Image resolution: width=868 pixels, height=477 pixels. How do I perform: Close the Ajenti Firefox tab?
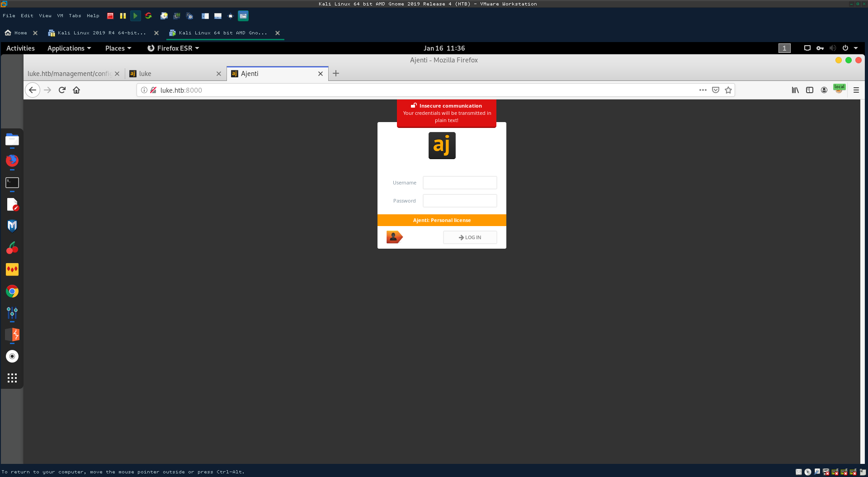tap(321, 74)
